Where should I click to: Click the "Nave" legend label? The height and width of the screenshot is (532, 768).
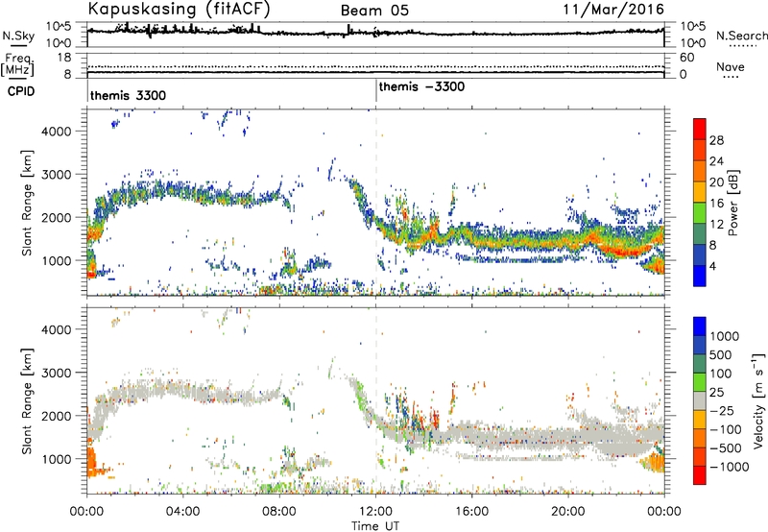tap(731, 66)
